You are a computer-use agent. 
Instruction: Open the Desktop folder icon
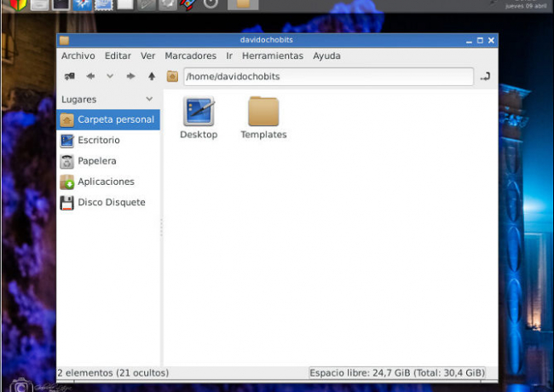[x=199, y=112]
